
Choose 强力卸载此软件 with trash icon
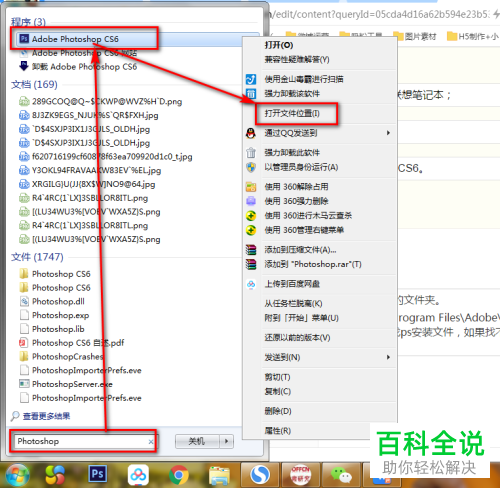tap(292, 153)
